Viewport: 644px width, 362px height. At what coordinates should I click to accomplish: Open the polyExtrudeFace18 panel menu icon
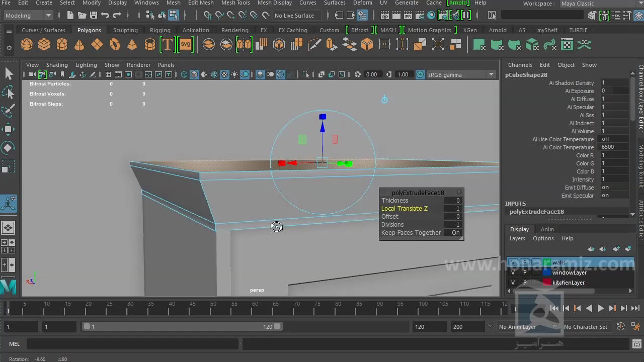(x=459, y=193)
